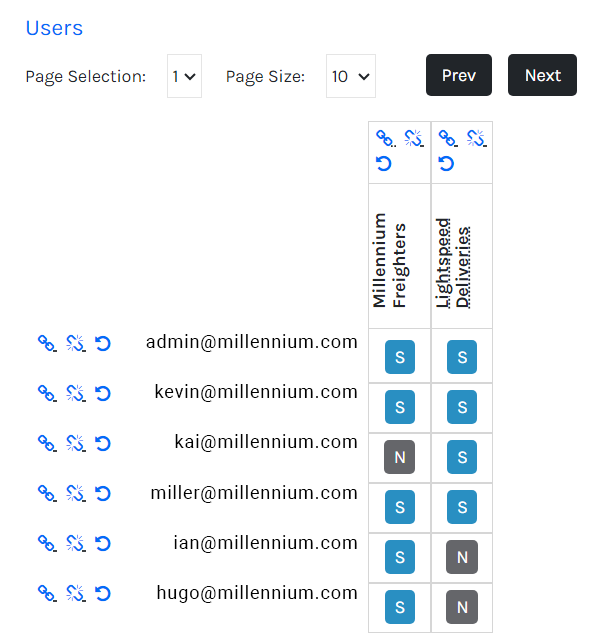Click the reset icon for kai@millennium.com

103,444
